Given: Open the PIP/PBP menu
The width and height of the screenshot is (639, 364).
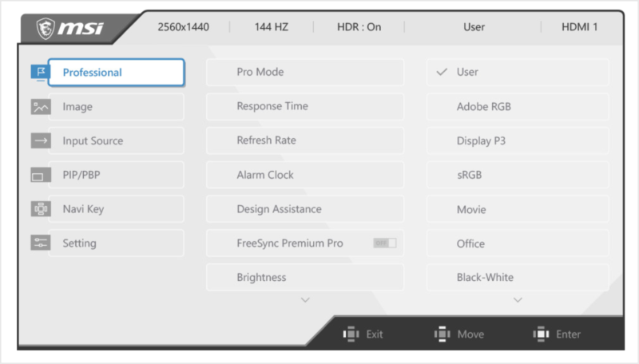Looking at the screenshot, I should coord(116,175).
